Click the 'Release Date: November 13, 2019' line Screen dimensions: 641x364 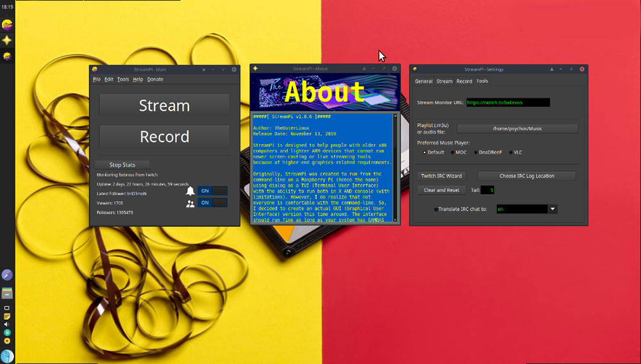294,133
